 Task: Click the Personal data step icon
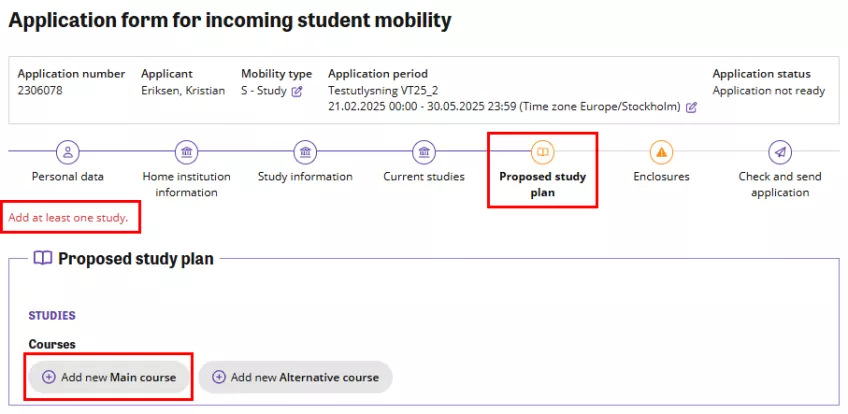point(68,152)
